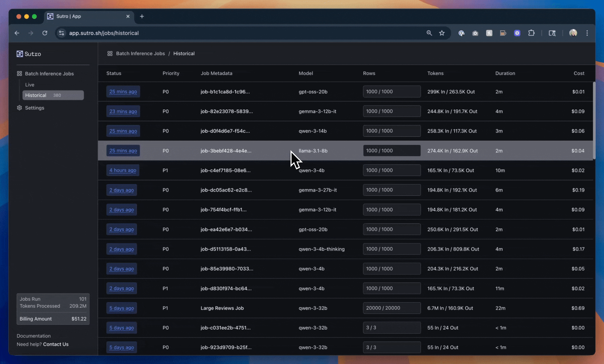Bookmark page with the star icon
Screen dimensions: 604x364
pyautogui.click(x=442, y=33)
